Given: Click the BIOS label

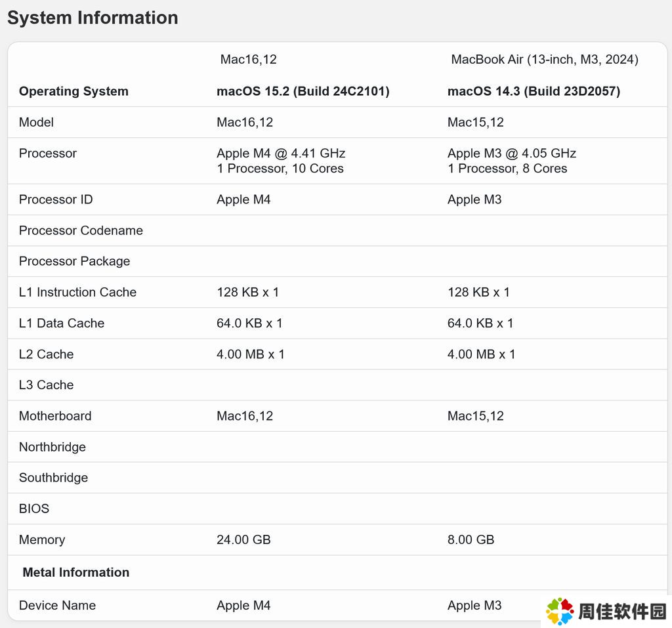Looking at the screenshot, I should click(34, 509).
